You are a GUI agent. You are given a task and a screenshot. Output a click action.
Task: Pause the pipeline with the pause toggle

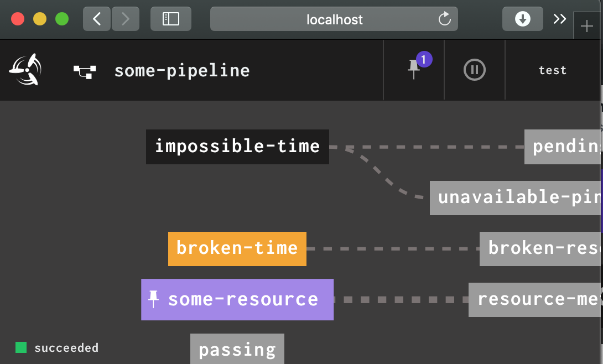[474, 70]
